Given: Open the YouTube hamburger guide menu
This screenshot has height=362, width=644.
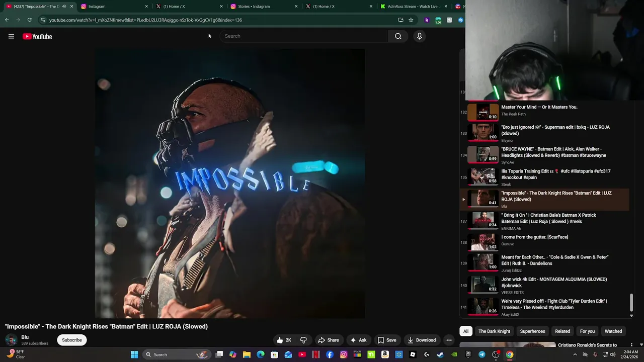Looking at the screenshot, I should pyautogui.click(x=11, y=36).
